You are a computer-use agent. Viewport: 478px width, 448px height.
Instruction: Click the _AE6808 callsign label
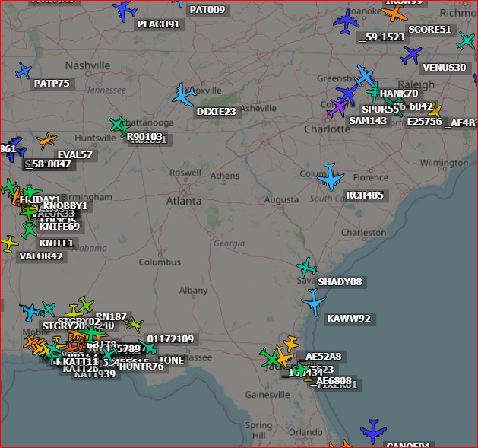(331, 381)
